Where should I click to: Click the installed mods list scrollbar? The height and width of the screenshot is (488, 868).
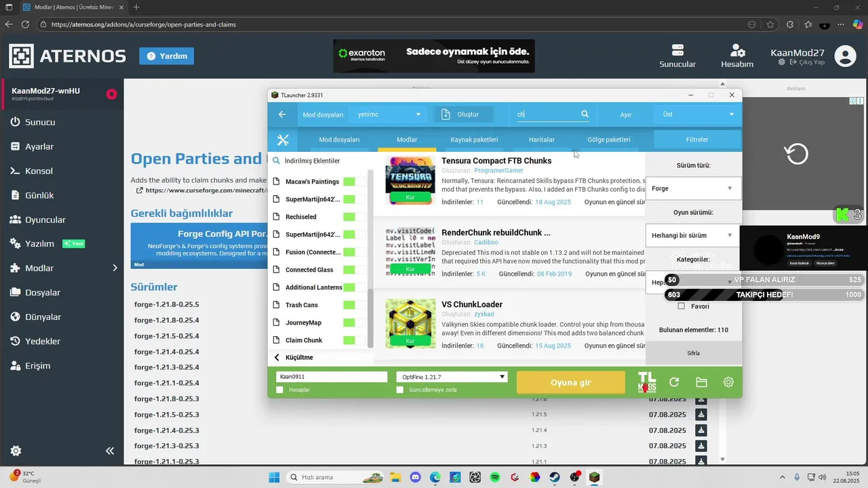[x=370, y=319]
